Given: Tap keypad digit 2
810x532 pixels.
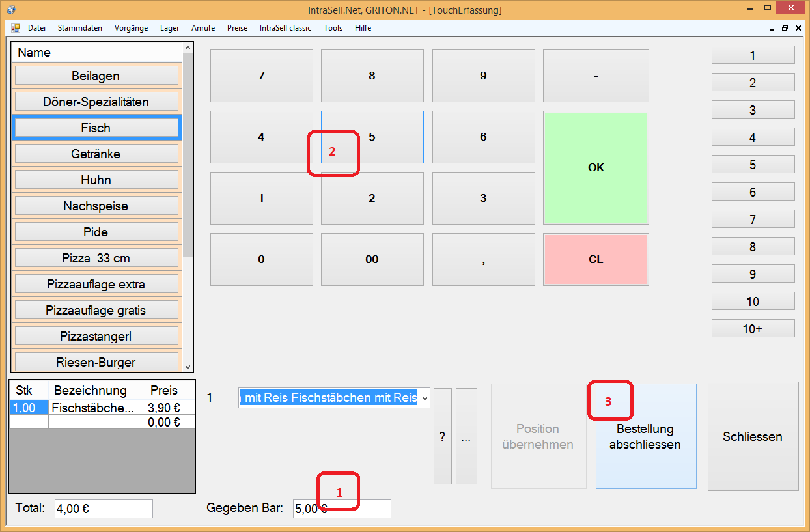Looking at the screenshot, I should coord(372,198).
